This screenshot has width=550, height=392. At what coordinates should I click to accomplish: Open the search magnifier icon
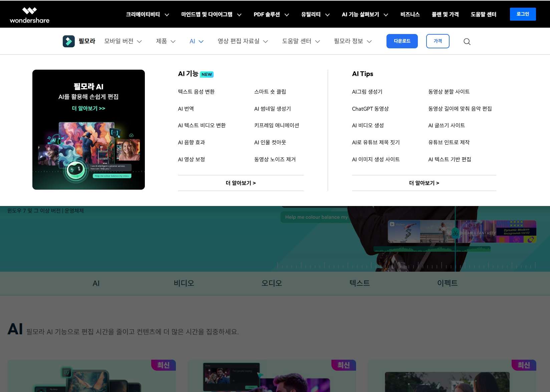467,42
